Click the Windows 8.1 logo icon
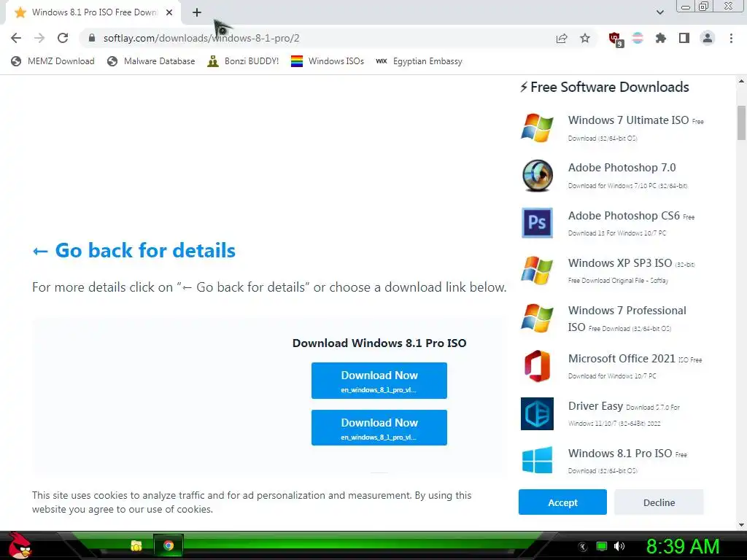Image resolution: width=747 pixels, height=560 pixels. [537, 460]
